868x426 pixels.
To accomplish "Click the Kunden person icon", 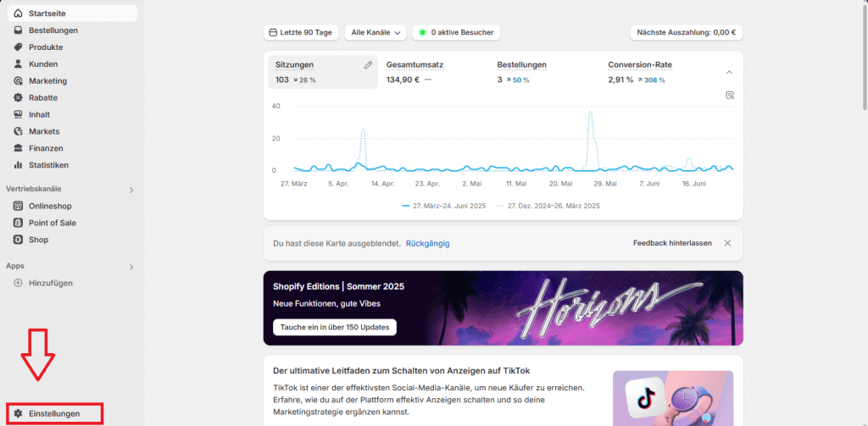I will [19, 64].
